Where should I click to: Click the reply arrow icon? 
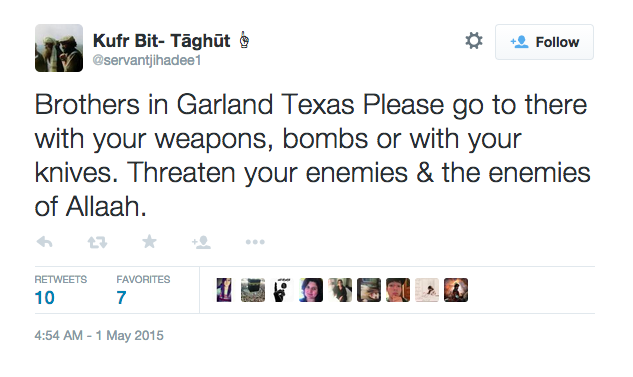44,242
